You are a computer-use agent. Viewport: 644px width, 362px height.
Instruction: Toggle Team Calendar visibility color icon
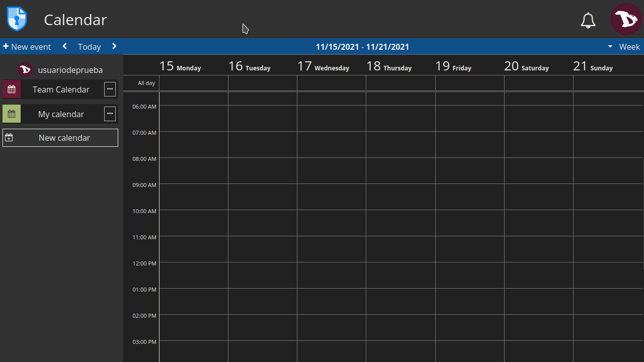12,89
